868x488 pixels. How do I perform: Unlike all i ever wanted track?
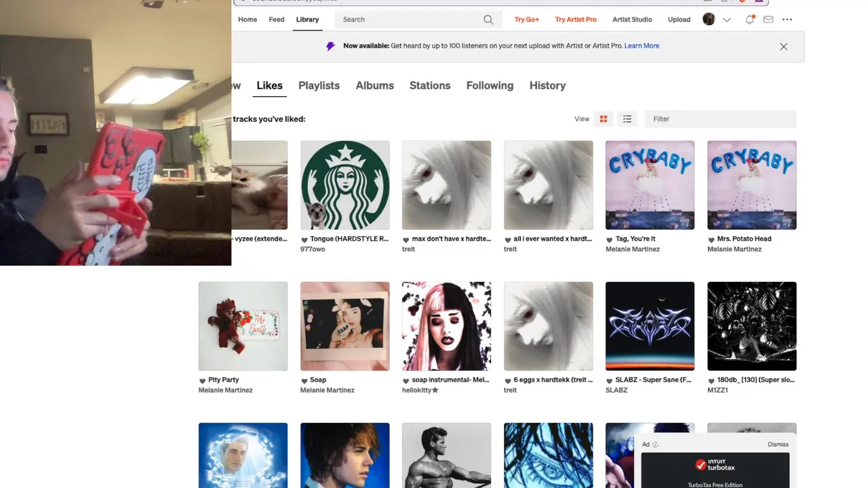[508, 240]
